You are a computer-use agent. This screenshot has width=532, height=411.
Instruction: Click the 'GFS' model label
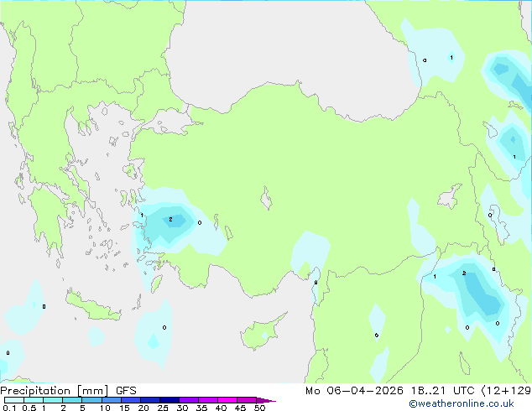(x=126, y=391)
